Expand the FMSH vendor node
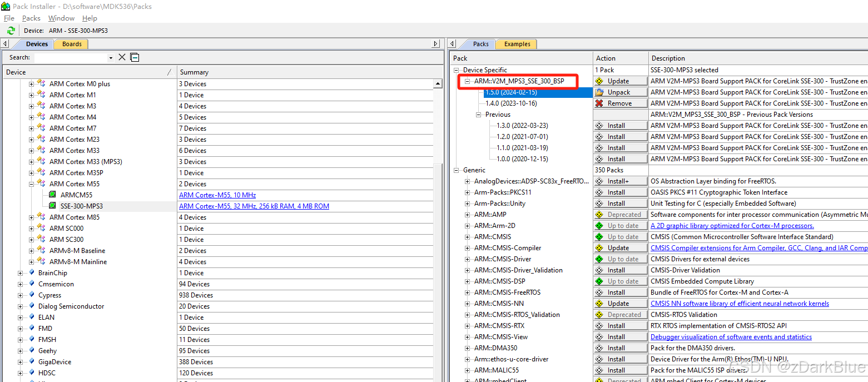Image resolution: width=868 pixels, height=382 pixels. (x=21, y=340)
